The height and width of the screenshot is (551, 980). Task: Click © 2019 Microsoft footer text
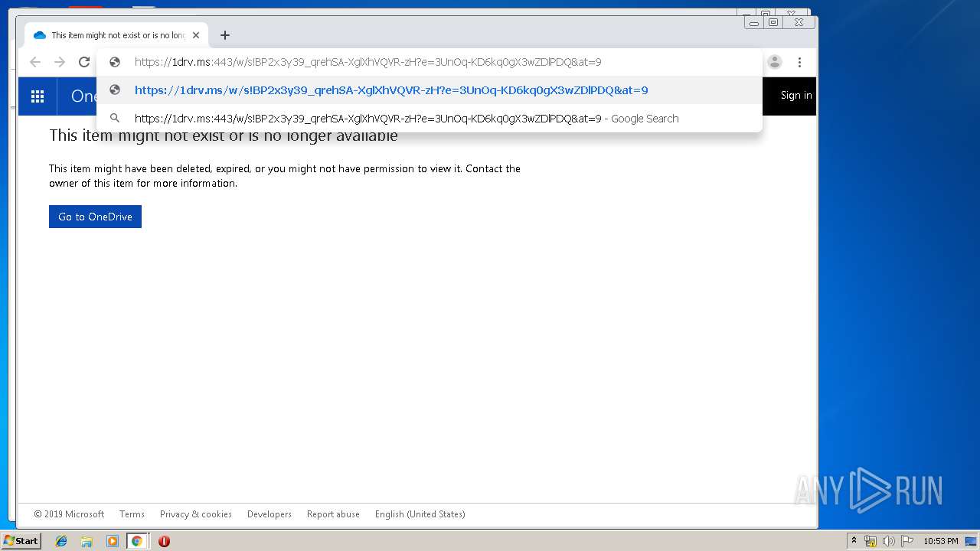point(69,514)
